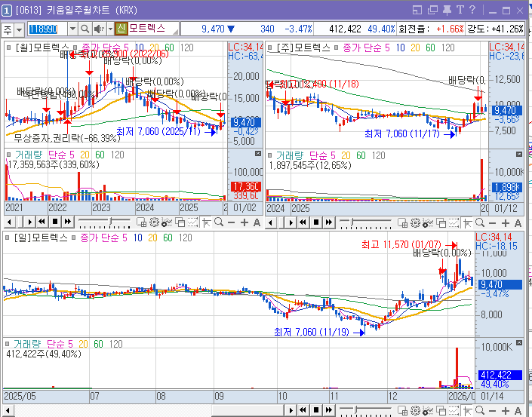Zoom in with plus icon on weekly toolbar
The height and width of the screenshot is (417, 532).
[505, 223]
